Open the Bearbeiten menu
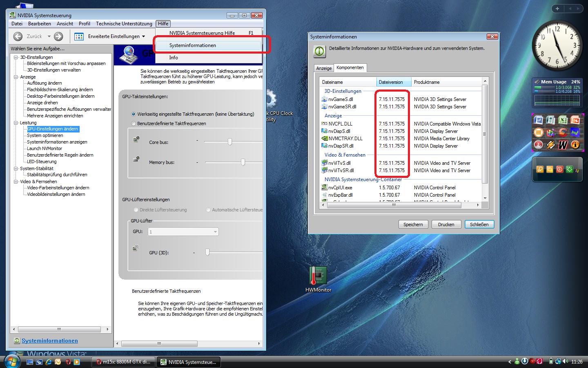588x368 pixels. click(x=40, y=24)
